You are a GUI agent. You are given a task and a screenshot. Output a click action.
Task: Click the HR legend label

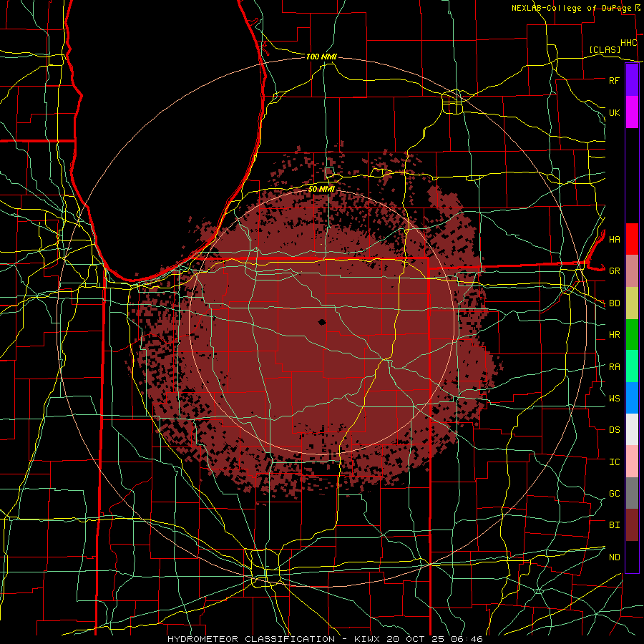[x=614, y=335]
